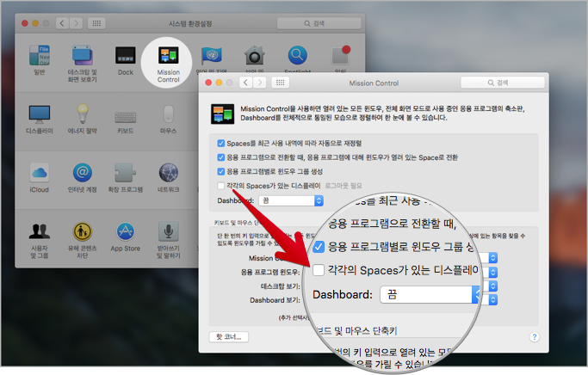Click the 검색 search field in Mission Control window
This screenshot has width=588, height=375.
coord(503,83)
